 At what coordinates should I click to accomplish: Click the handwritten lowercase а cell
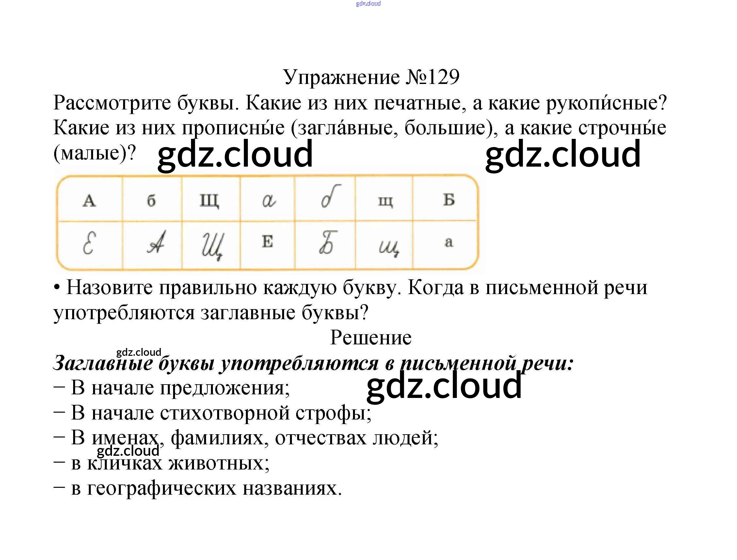pyautogui.click(x=268, y=200)
